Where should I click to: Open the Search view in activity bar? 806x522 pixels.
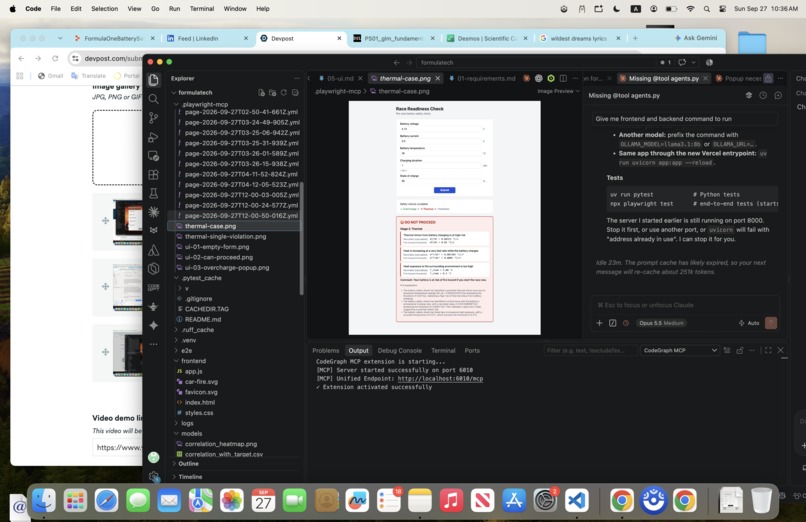tap(153, 99)
